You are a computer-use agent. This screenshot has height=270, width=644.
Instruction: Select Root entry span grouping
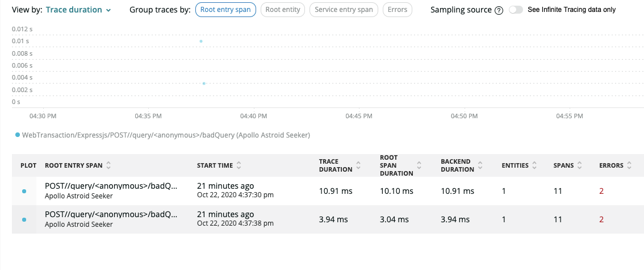point(225,10)
